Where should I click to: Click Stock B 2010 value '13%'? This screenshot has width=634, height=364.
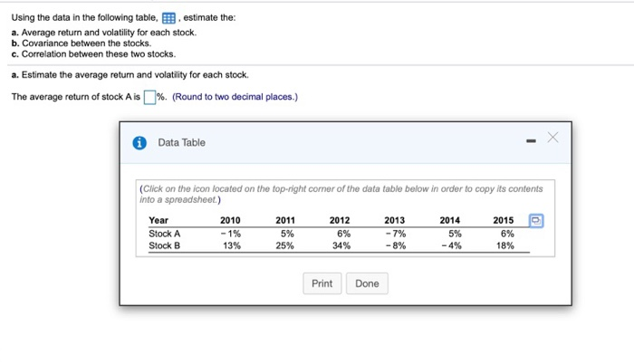[232, 245]
